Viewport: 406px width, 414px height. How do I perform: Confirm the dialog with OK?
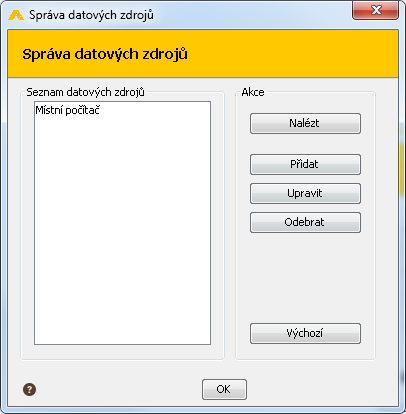click(x=224, y=389)
